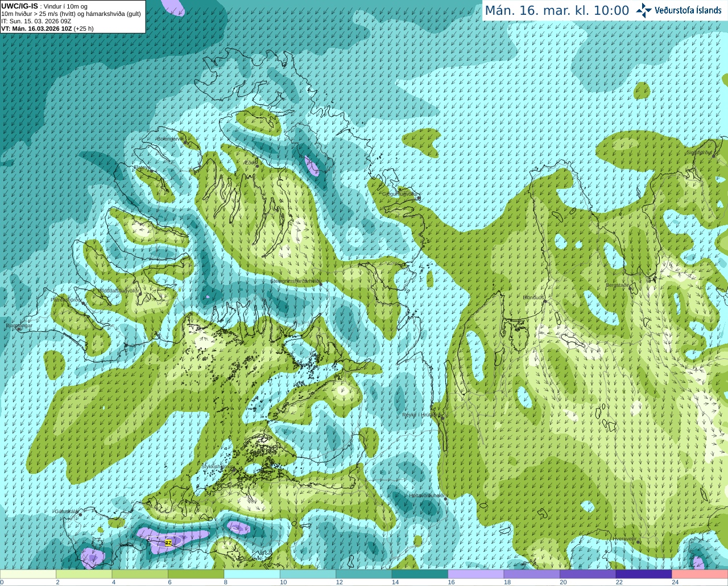Click the Bolungarvík station label
Viewport: 728px width, 586px height.
[170, 139]
